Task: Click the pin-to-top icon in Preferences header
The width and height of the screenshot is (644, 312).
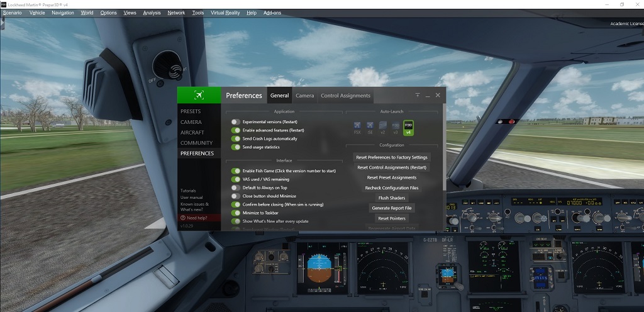Action: click(418, 95)
